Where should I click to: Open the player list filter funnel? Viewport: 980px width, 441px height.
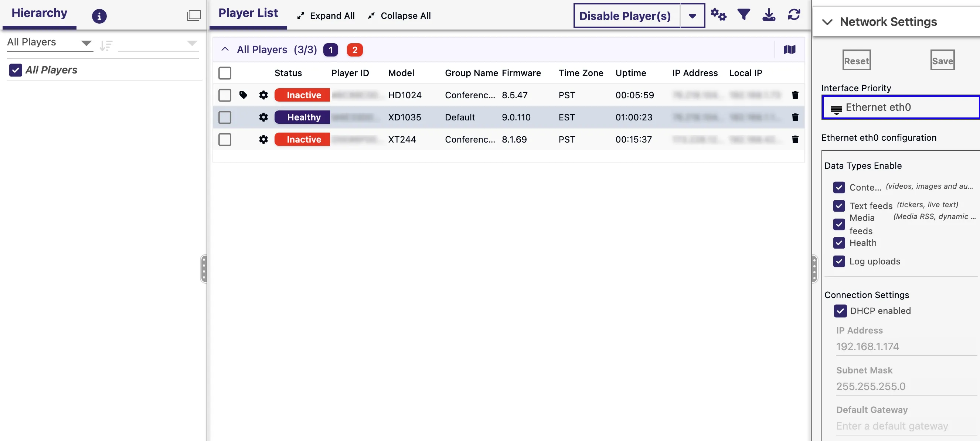click(743, 15)
